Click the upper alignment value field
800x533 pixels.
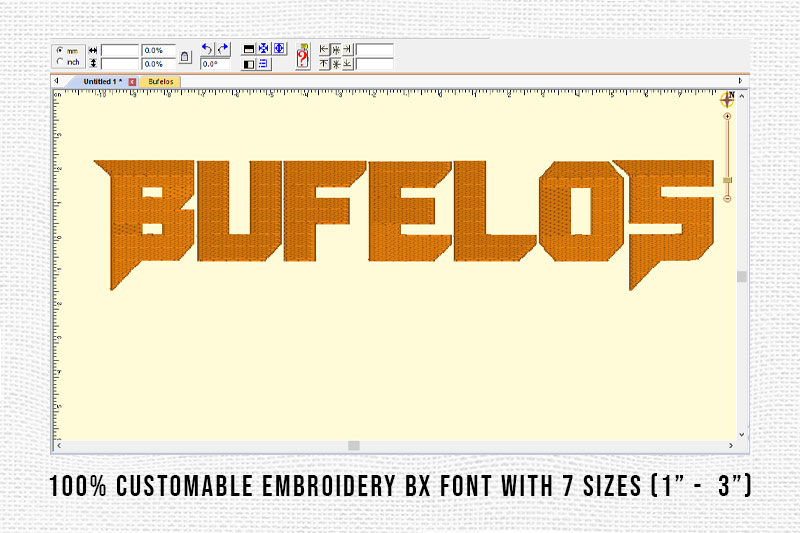tap(374, 49)
